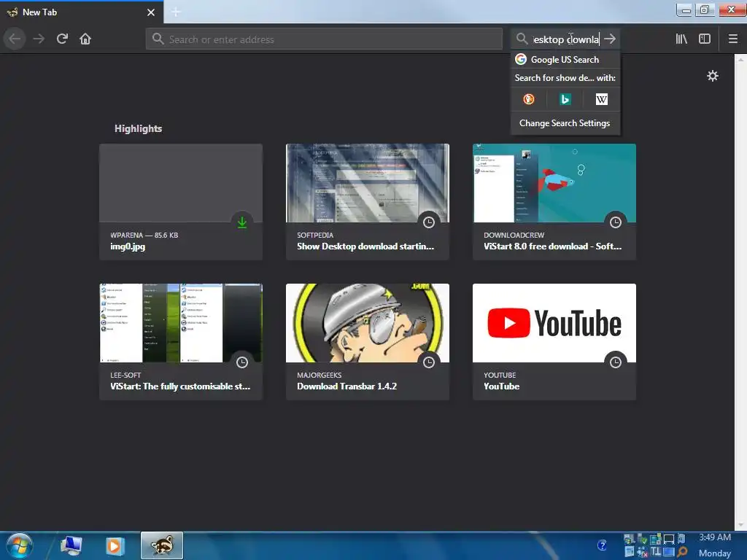Click history clock on LEE-SOFT card

242,362
